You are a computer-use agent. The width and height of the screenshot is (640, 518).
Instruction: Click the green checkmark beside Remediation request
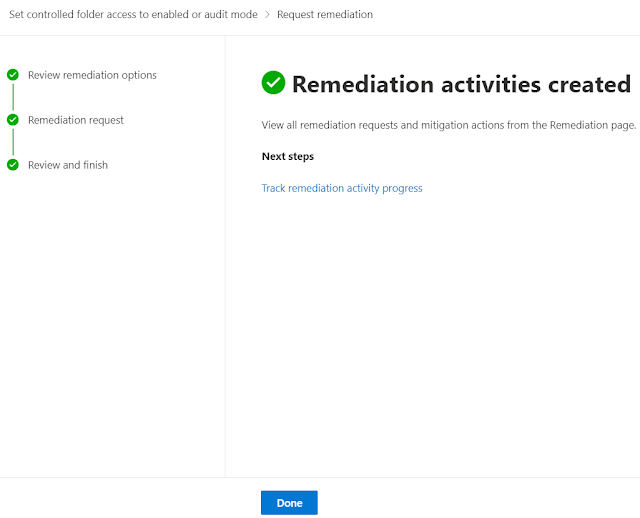13,120
